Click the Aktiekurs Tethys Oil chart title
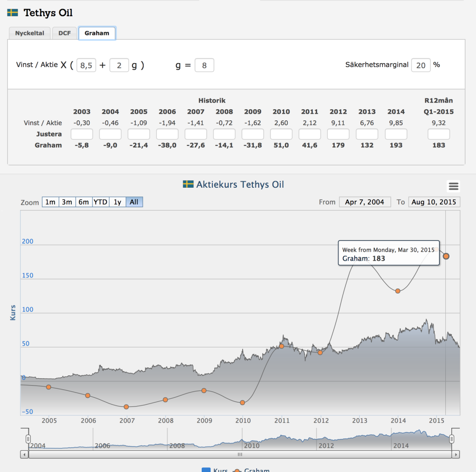Screen dimensions: 476x472 click(x=240, y=184)
